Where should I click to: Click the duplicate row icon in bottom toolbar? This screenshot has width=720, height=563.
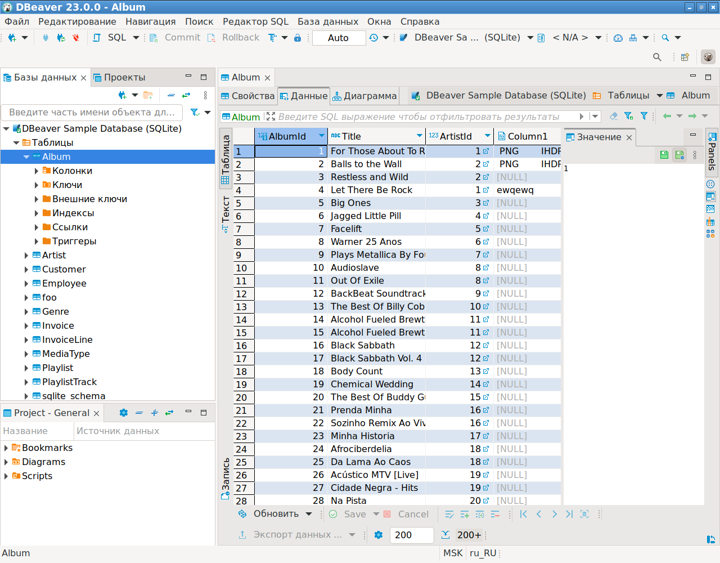click(480, 514)
